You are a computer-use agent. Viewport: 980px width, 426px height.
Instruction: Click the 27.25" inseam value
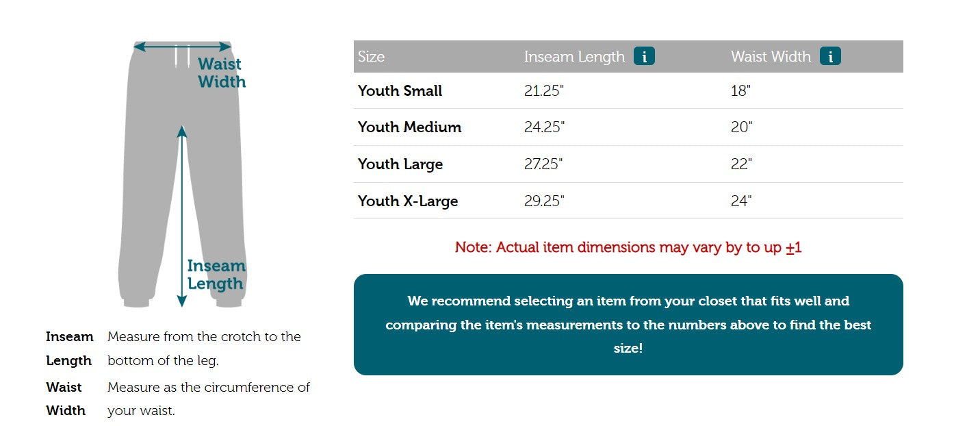click(544, 164)
